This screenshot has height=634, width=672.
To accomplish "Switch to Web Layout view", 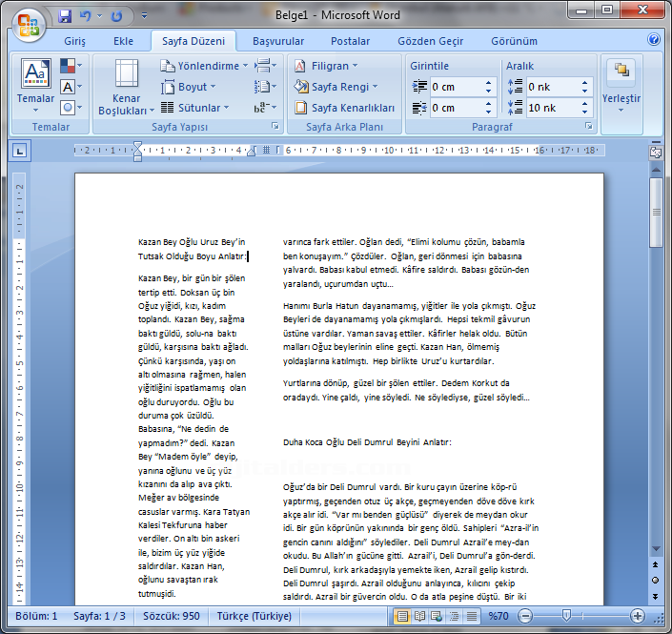I will [437, 617].
